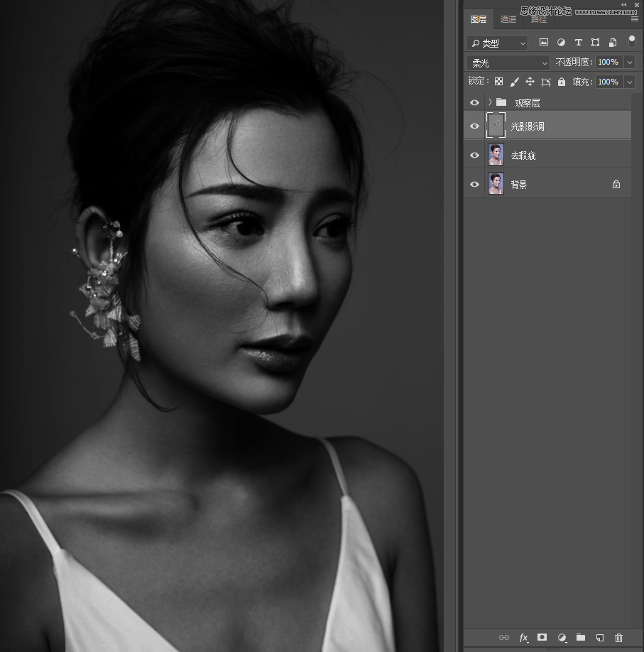Open the 不透明度 opacity slider dropdown arrow
The height and width of the screenshot is (652, 644).
tap(629, 63)
